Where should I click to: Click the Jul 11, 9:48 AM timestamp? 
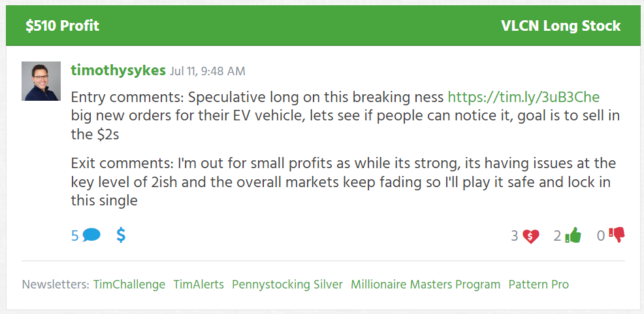[x=207, y=71]
